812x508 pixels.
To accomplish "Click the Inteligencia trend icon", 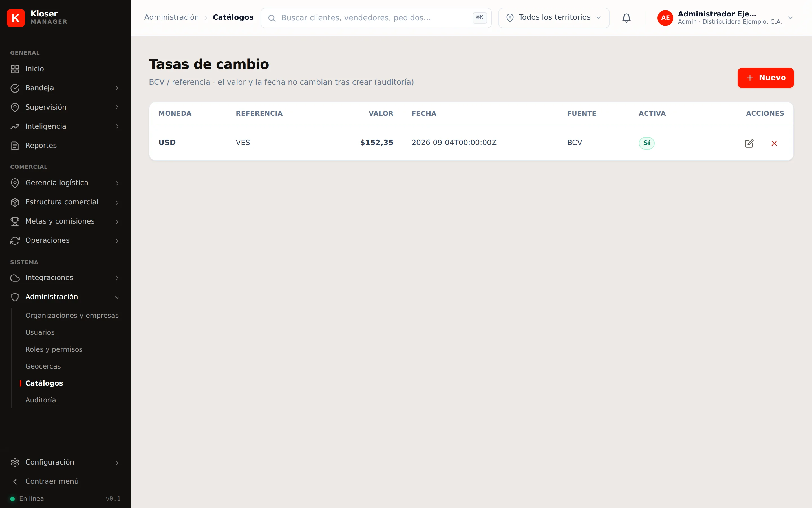I will (15, 126).
